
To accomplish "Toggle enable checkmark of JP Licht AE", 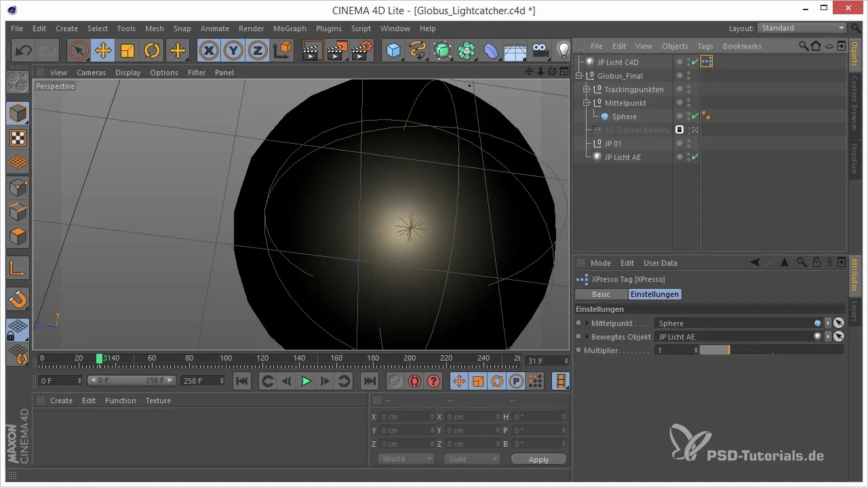I will tap(695, 157).
